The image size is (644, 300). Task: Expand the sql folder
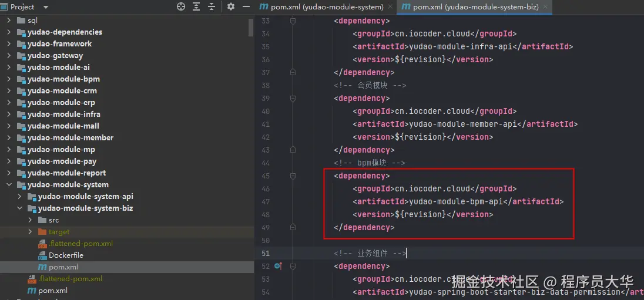pyautogui.click(x=9, y=21)
